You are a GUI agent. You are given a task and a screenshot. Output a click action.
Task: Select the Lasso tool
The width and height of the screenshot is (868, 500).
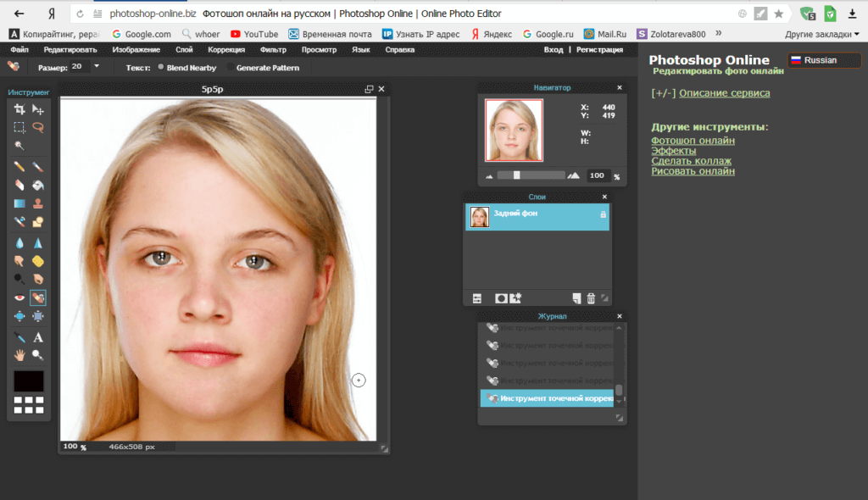pos(38,127)
